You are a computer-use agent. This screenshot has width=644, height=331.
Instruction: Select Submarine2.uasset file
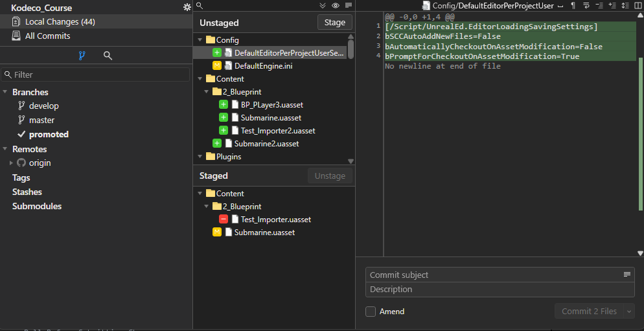point(266,144)
